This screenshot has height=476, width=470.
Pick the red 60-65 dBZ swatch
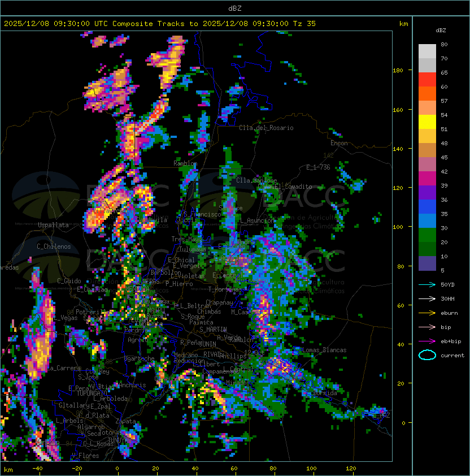[427, 80]
